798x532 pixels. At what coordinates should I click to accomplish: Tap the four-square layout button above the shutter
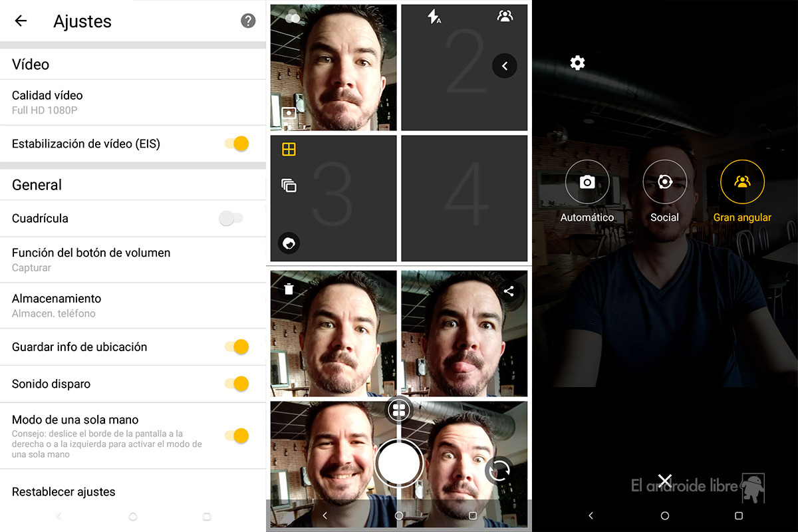click(399, 410)
